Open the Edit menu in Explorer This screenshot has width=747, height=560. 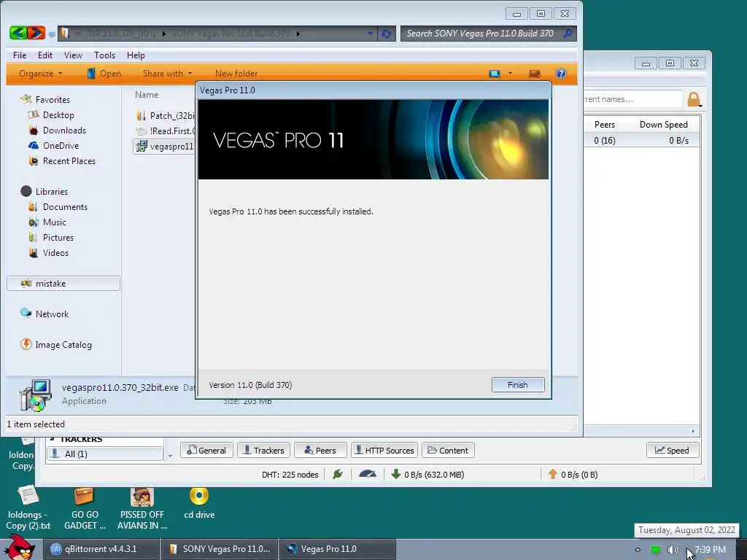45,55
